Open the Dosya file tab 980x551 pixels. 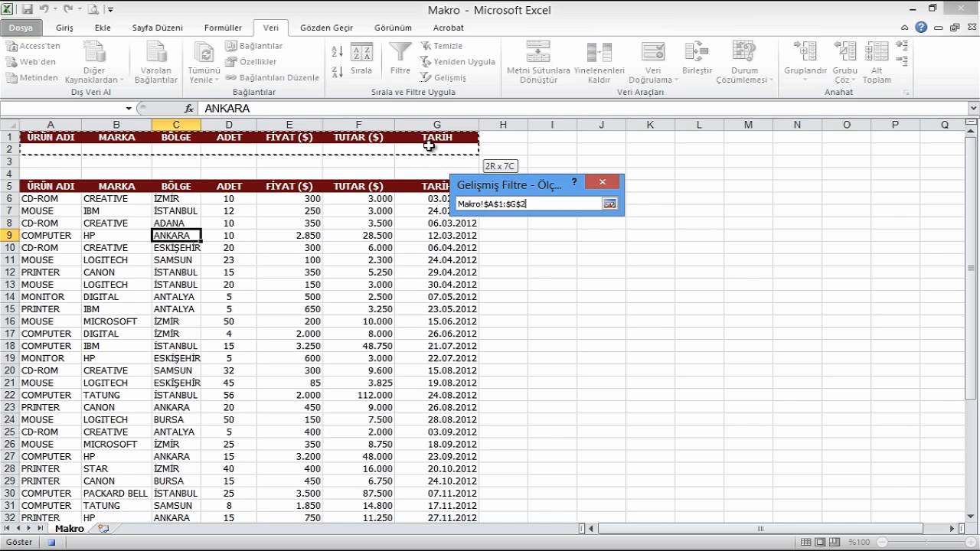(x=21, y=28)
